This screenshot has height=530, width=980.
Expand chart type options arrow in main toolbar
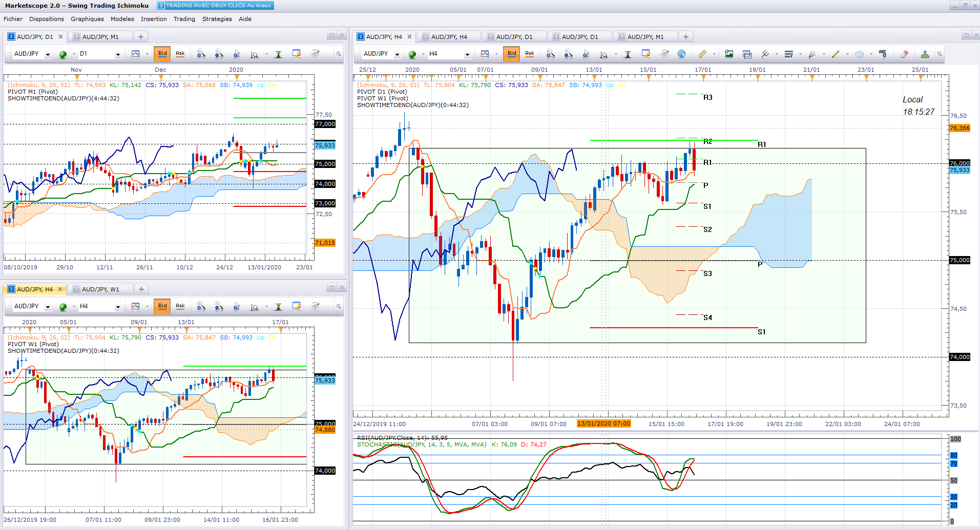coord(496,54)
